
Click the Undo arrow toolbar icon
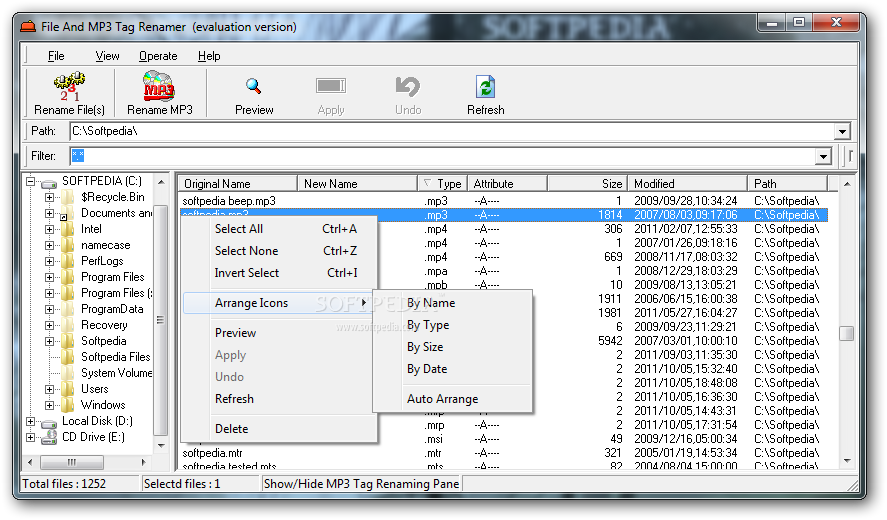click(408, 86)
